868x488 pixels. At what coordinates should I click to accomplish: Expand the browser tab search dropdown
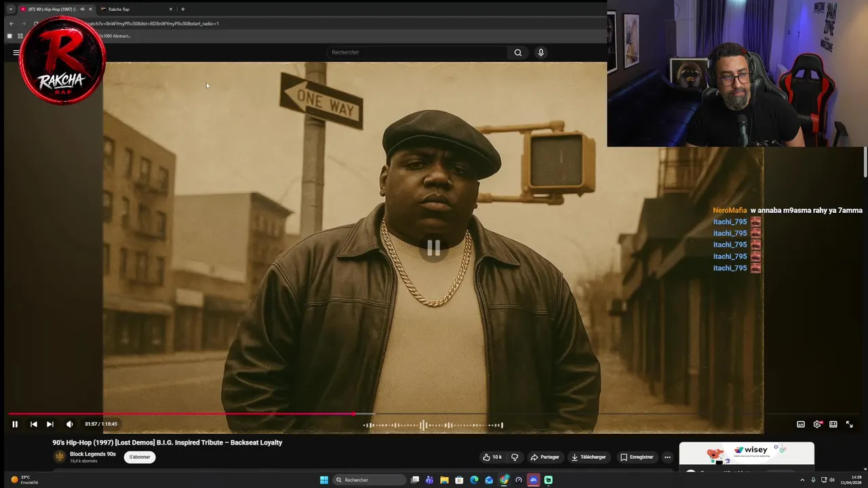[x=11, y=9]
